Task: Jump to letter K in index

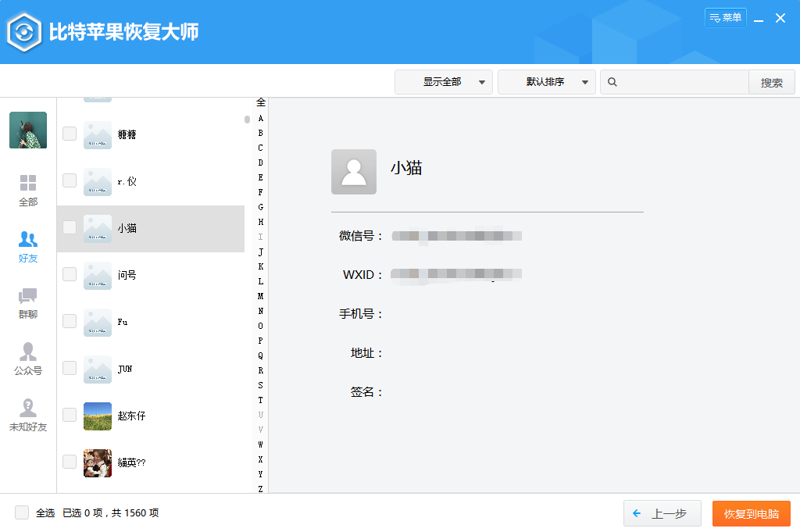Action: [261, 266]
